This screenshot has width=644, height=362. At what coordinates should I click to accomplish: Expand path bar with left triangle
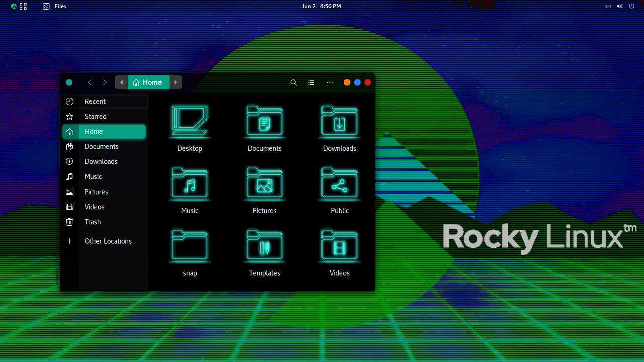(121, 82)
